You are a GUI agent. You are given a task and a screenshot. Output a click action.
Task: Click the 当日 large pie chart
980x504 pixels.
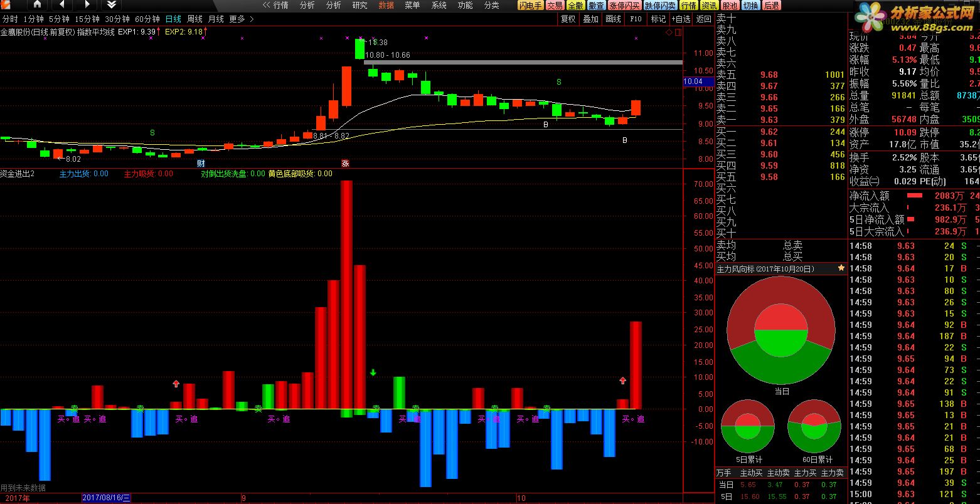click(781, 330)
